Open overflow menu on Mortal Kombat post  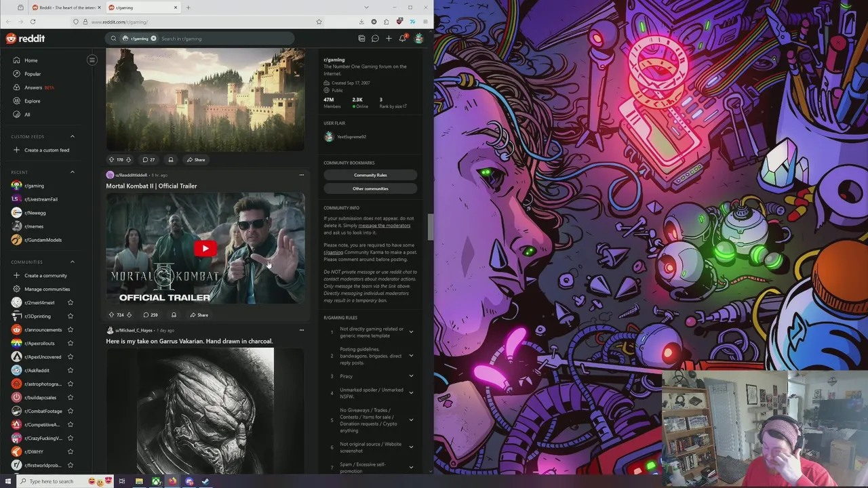tap(302, 175)
